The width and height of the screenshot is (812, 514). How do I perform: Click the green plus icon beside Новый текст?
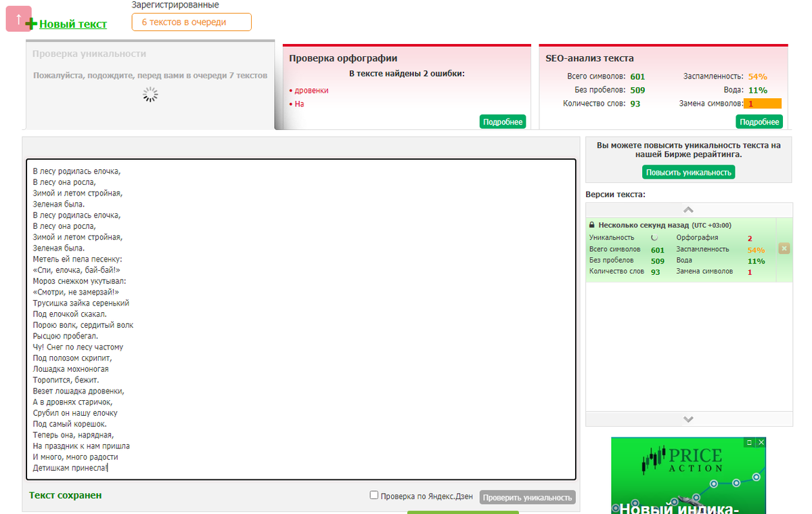[x=31, y=24]
